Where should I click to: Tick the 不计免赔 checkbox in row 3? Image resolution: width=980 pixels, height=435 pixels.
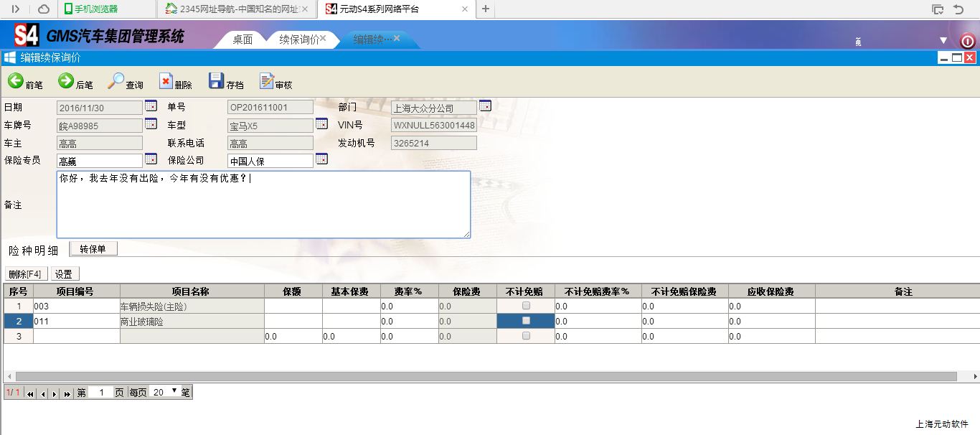(x=526, y=336)
